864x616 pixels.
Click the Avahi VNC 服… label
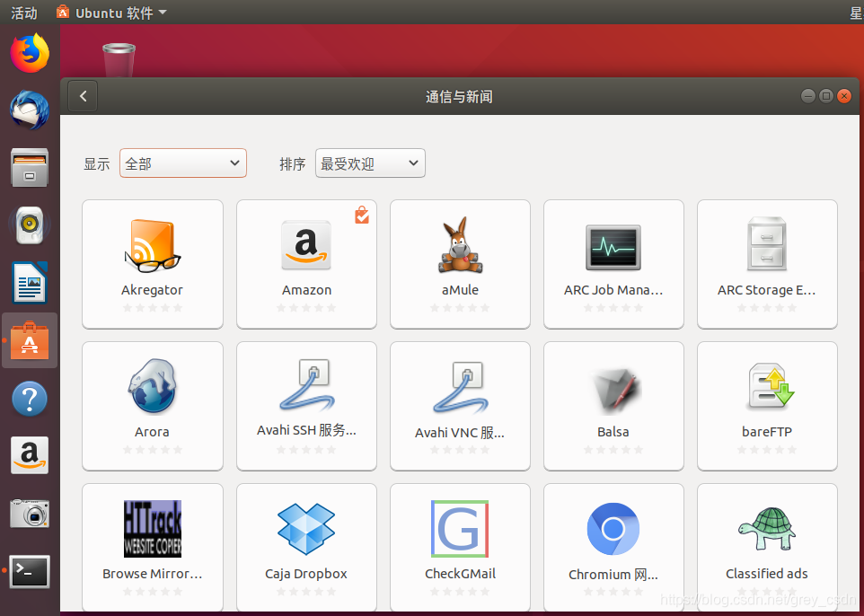point(460,433)
